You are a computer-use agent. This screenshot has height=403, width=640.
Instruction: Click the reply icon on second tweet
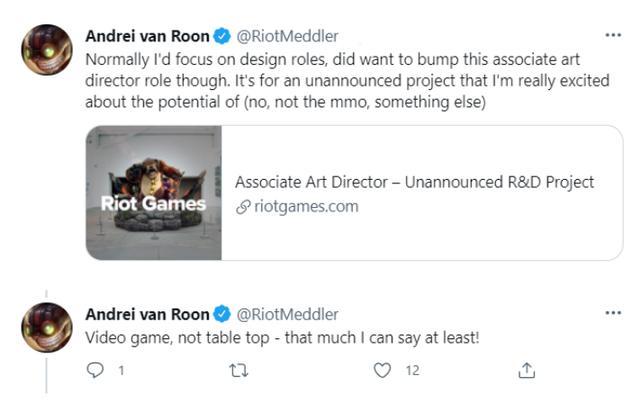click(x=96, y=371)
